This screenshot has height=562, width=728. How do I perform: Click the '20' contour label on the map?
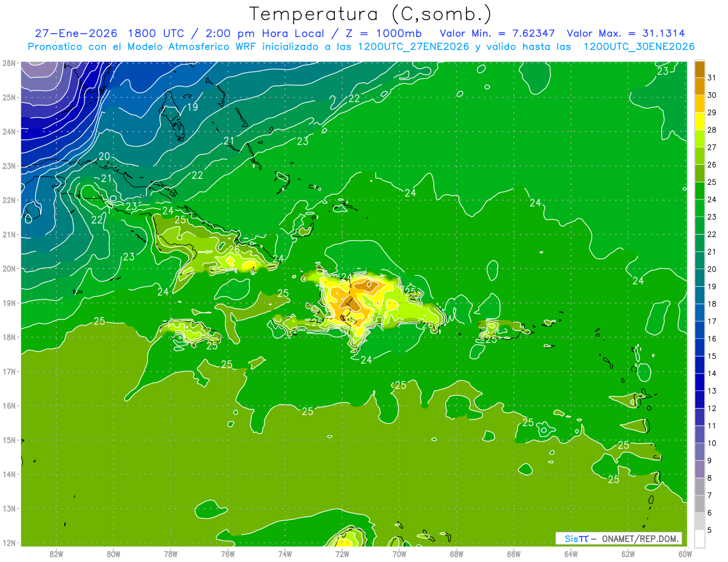(x=104, y=156)
